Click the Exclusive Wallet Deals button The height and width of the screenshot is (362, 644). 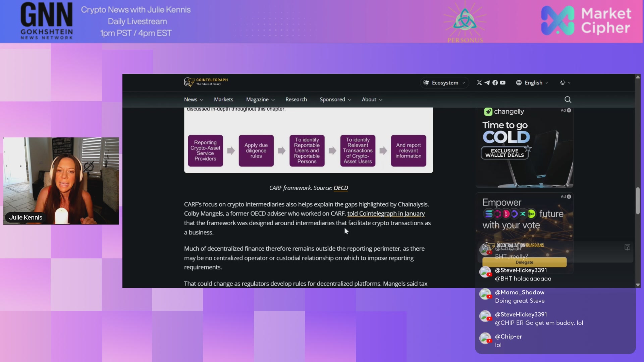click(504, 153)
